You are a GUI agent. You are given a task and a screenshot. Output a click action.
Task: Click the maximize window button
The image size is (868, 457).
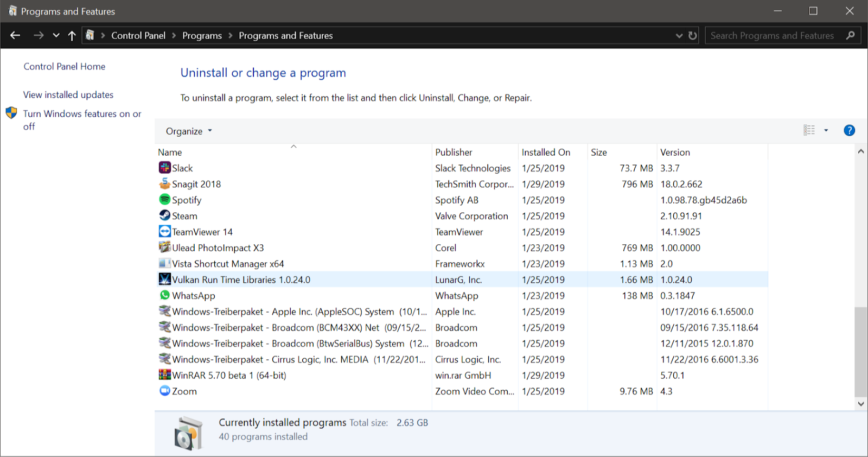click(813, 11)
